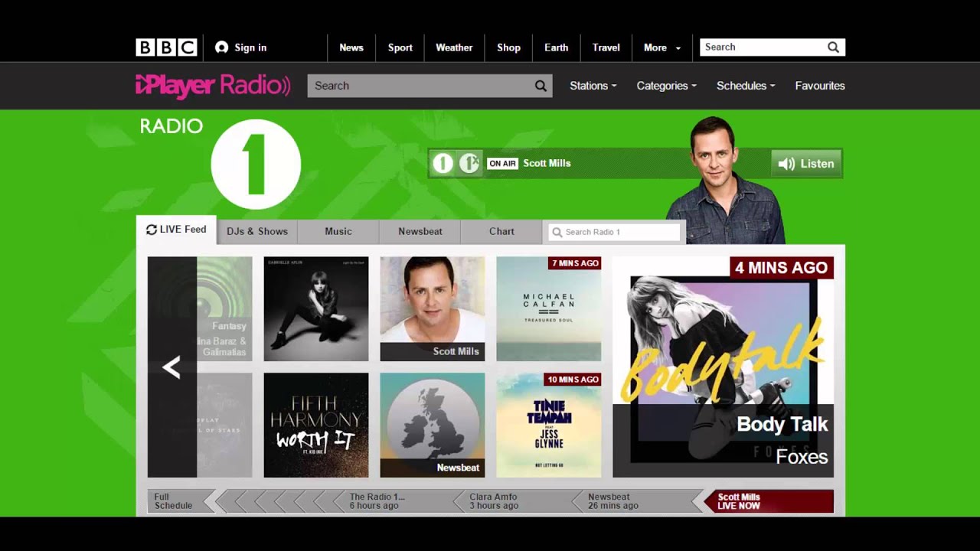Switch to the Newsbeat tab

[420, 231]
